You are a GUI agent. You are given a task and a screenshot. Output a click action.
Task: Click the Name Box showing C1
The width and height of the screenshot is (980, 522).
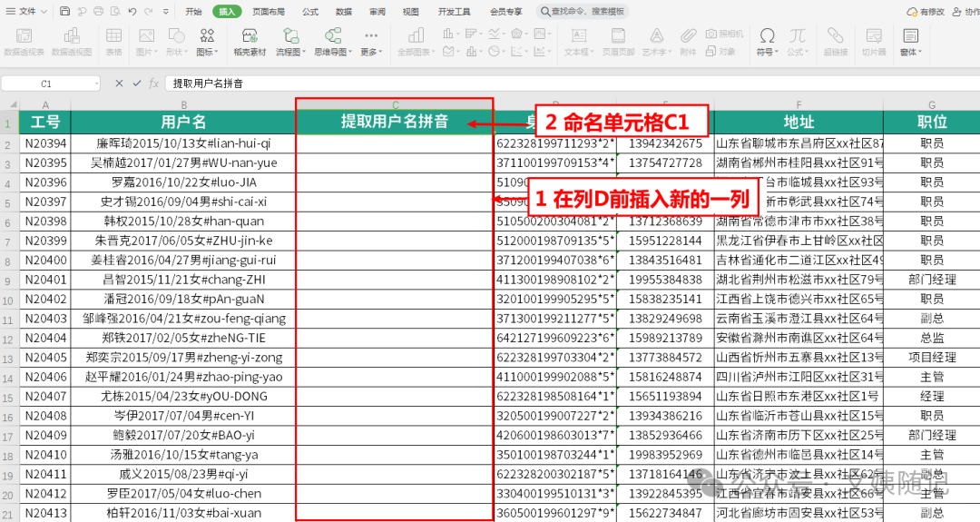point(47,84)
